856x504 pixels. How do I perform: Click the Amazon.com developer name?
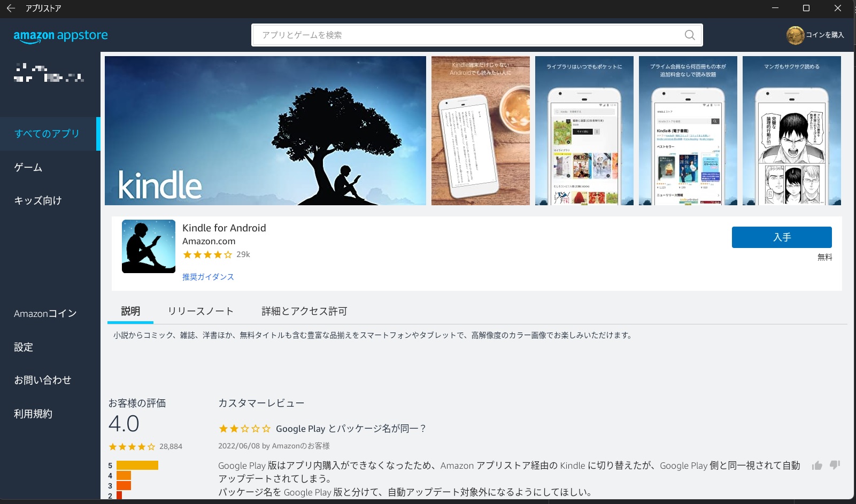coord(209,241)
